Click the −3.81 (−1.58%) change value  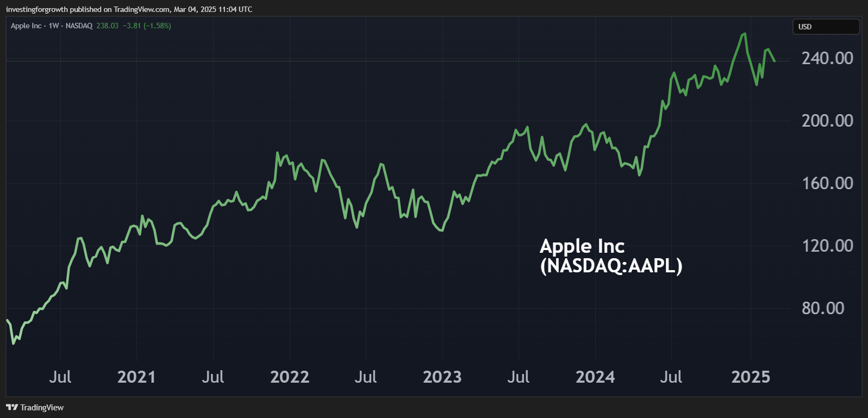pos(147,26)
